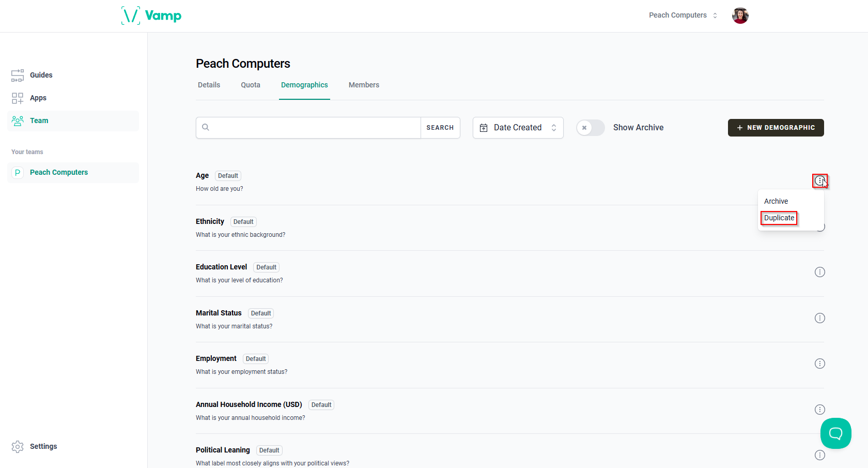
Task: Click the New Demographic button
Action: (x=776, y=128)
